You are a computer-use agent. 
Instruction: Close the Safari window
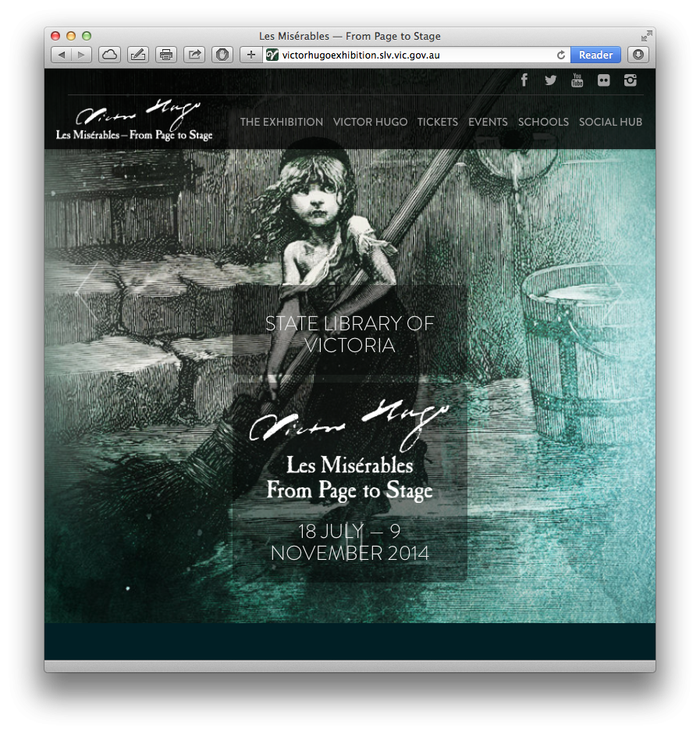(55, 36)
